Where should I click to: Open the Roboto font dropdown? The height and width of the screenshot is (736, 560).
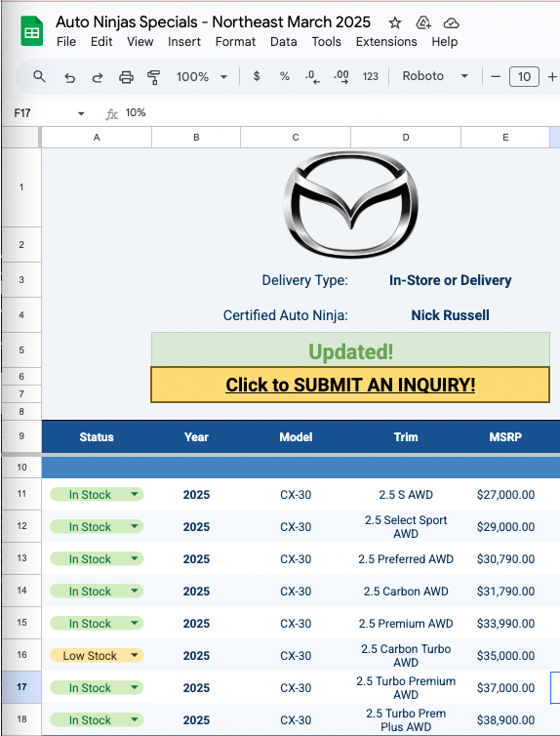(435, 76)
